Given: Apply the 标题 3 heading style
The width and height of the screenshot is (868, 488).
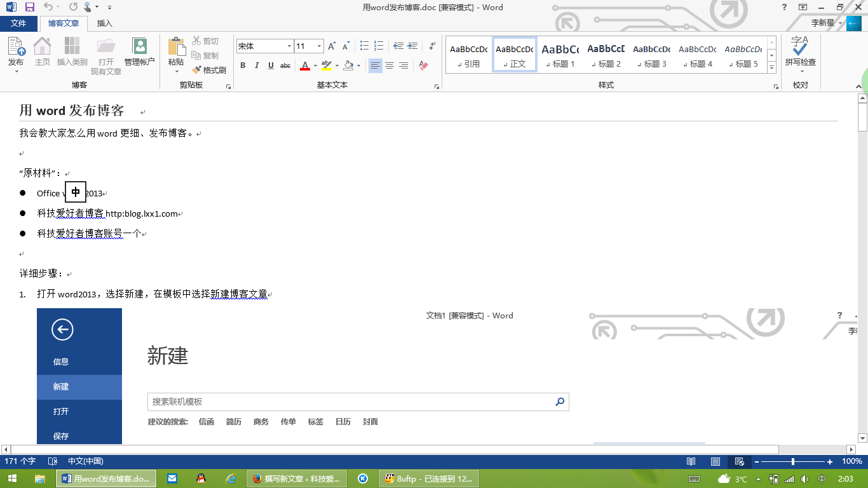Looking at the screenshot, I should pyautogui.click(x=652, y=55).
